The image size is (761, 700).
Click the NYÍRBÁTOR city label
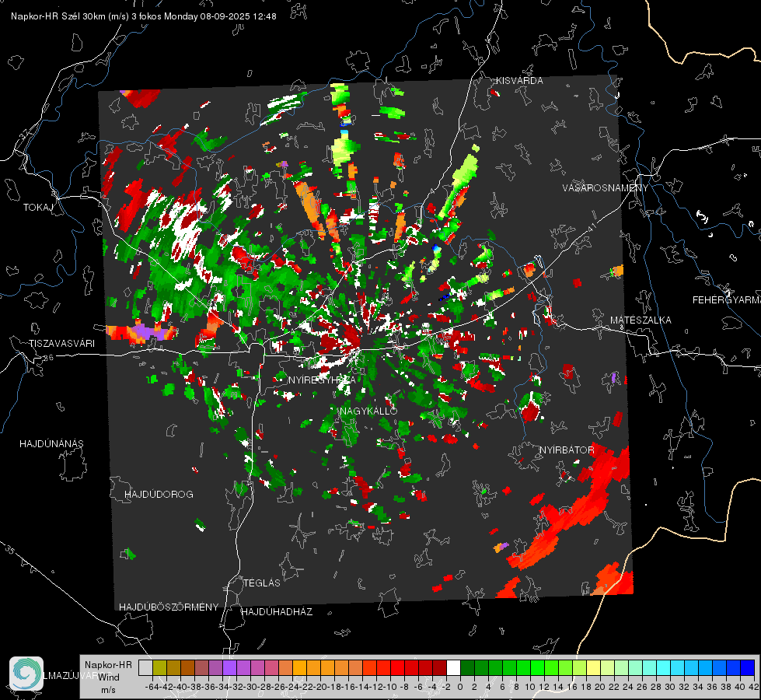pyautogui.click(x=567, y=450)
